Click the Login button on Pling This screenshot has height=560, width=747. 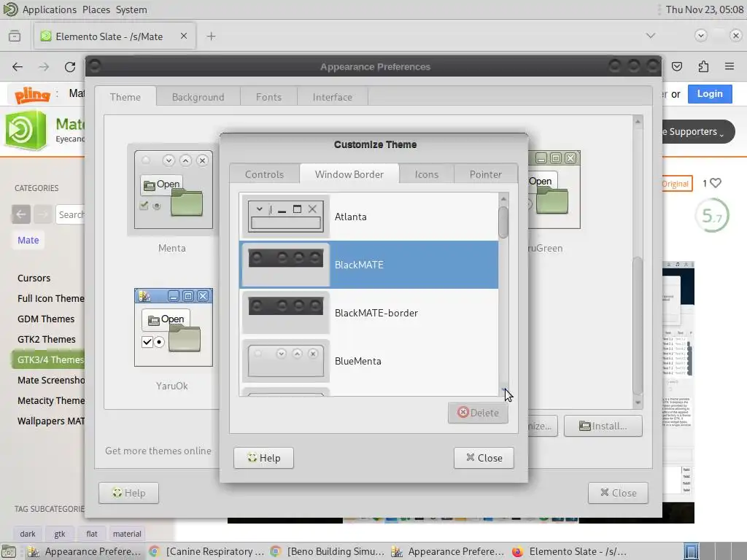(x=710, y=94)
